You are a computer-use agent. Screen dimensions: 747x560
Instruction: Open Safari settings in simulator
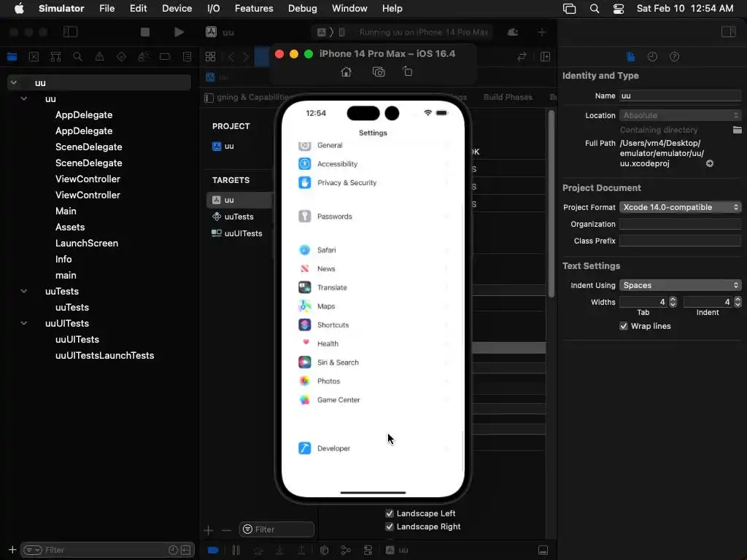(373, 250)
